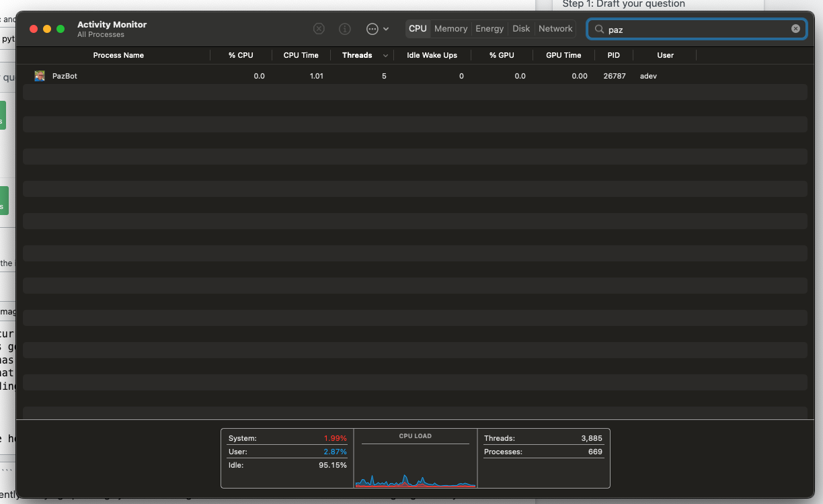Switch to the Energy tab

point(489,29)
